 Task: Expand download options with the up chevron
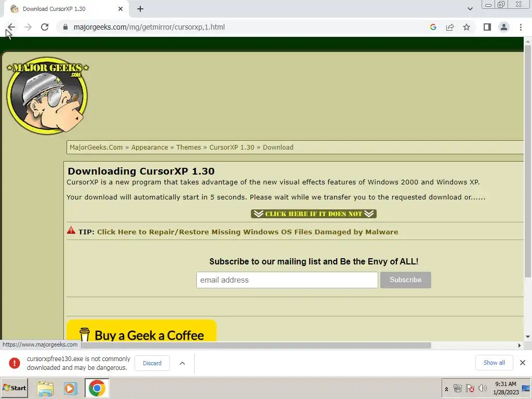pos(182,363)
